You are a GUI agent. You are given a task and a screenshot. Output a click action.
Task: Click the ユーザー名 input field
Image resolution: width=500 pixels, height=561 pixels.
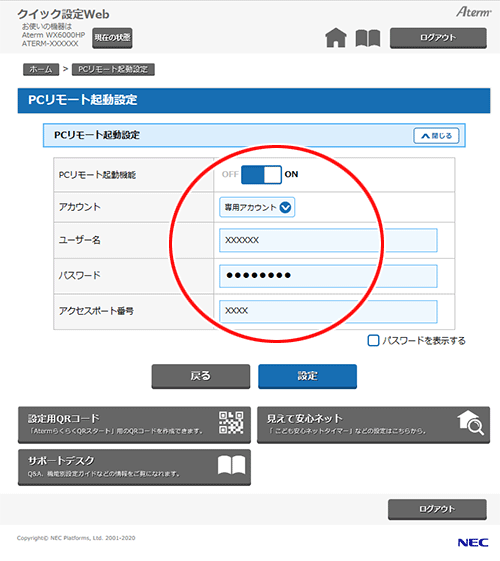tap(328, 240)
